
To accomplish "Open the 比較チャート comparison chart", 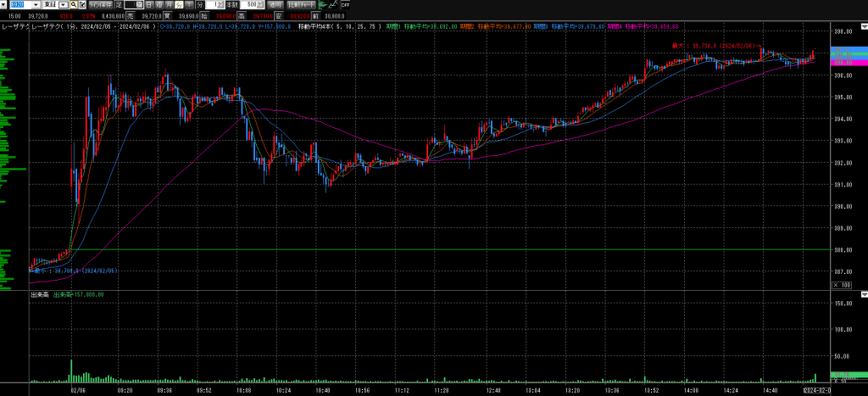I will tap(302, 5).
